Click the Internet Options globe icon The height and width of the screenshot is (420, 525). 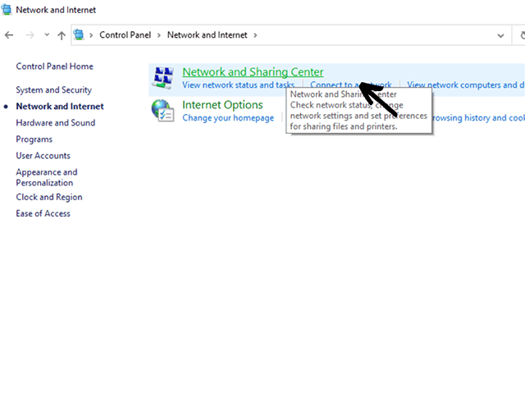click(x=162, y=111)
